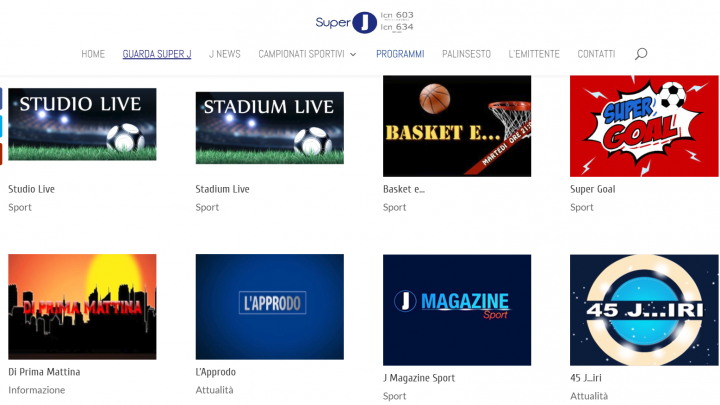
Task: Click 45 J...iri title link
Action: pos(585,378)
